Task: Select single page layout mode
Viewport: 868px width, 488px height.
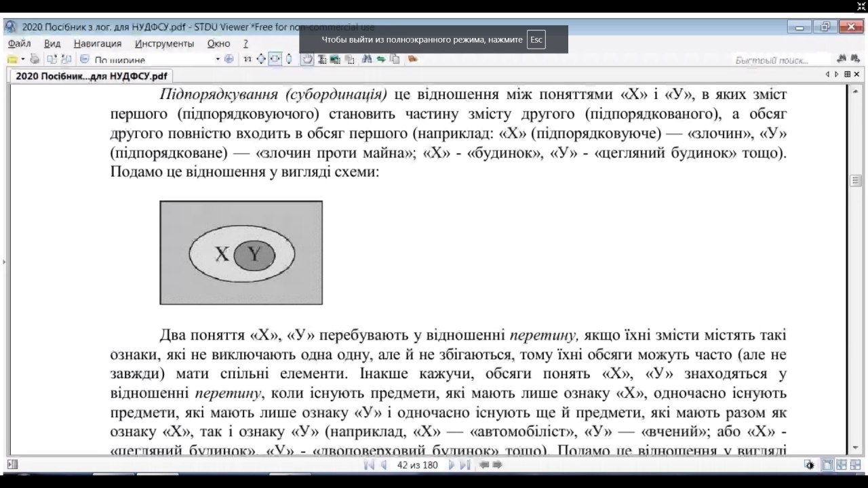Action: tap(828, 465)
